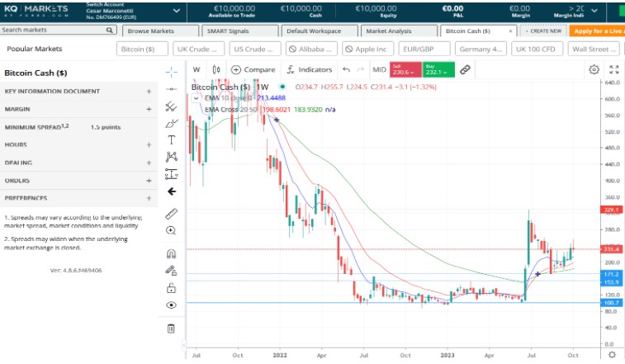Switch chart to fullscreen mode
The height and width of the screenshot is (364, 625).
pyautogui.click(x=614, y=70)
